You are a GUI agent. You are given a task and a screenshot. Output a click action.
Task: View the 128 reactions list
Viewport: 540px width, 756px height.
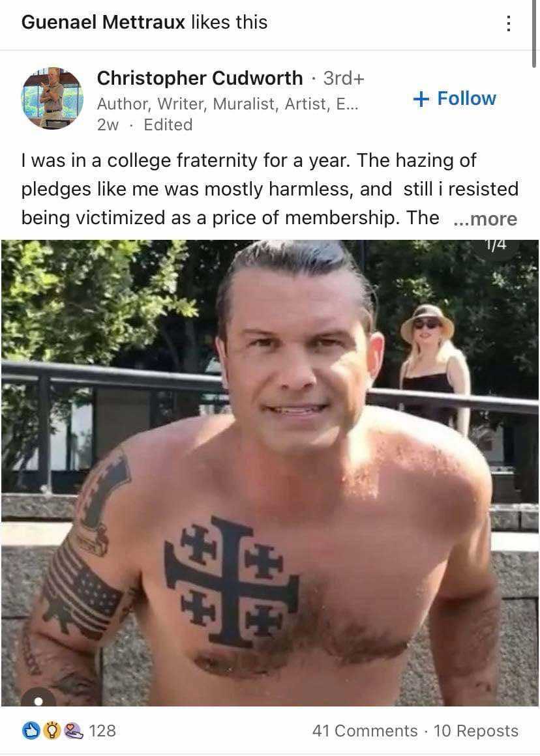tap(102, 731)
